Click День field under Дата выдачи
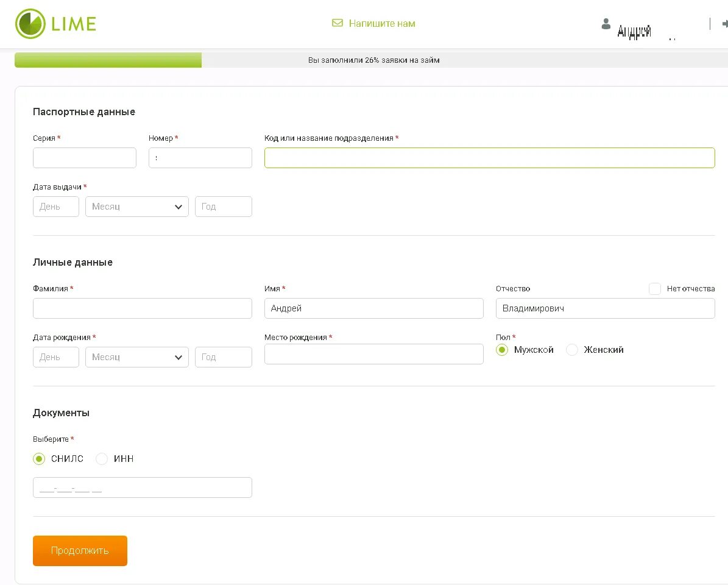728x585 pixels. (x=55, y=207)
